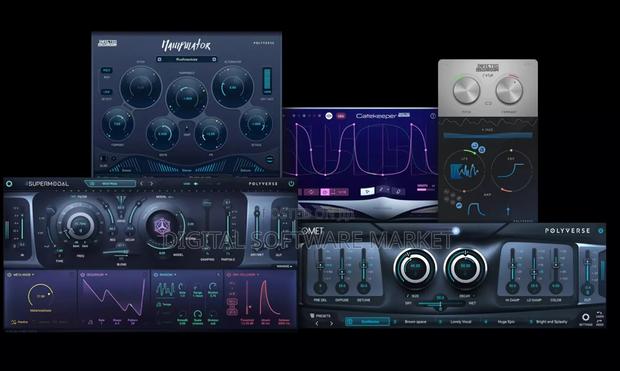Click the Meta Knob dial
The width and height of the screenshot is (620, 371).
tap(41, 295)
